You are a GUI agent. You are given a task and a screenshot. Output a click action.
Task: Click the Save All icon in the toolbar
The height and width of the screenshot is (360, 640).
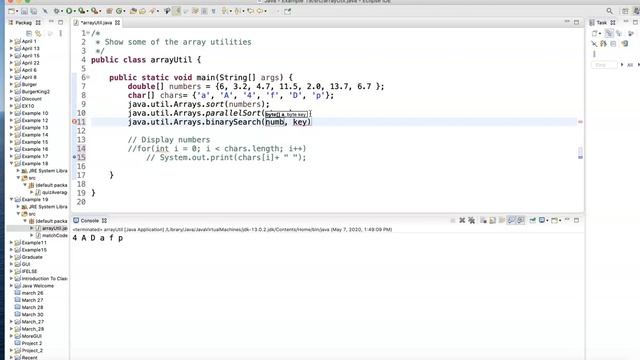[33, 11]
